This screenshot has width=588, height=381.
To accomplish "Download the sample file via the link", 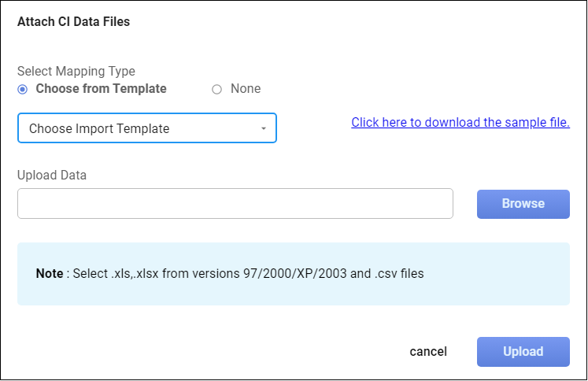I will (460, 122).
